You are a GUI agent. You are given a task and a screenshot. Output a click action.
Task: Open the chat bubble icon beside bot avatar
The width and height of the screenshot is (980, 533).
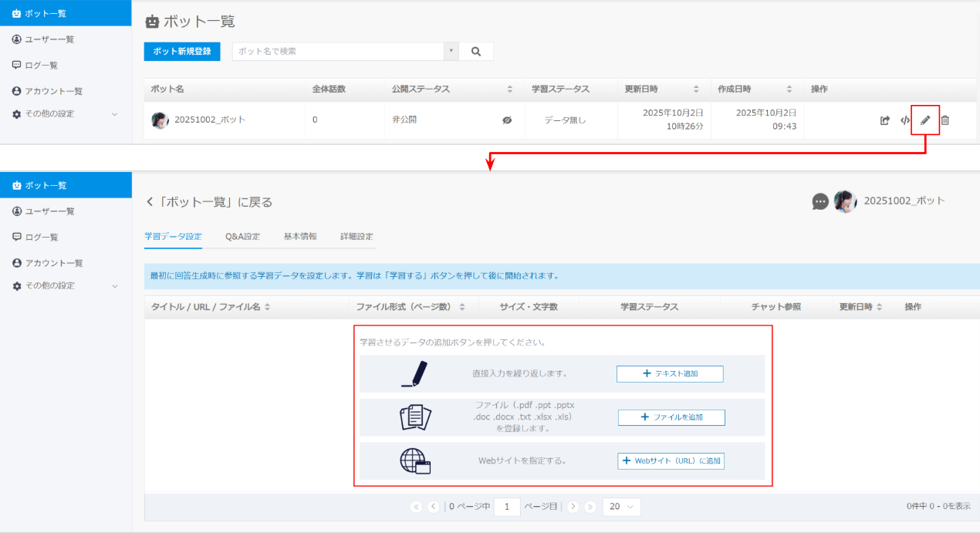(x=820, y=201)
